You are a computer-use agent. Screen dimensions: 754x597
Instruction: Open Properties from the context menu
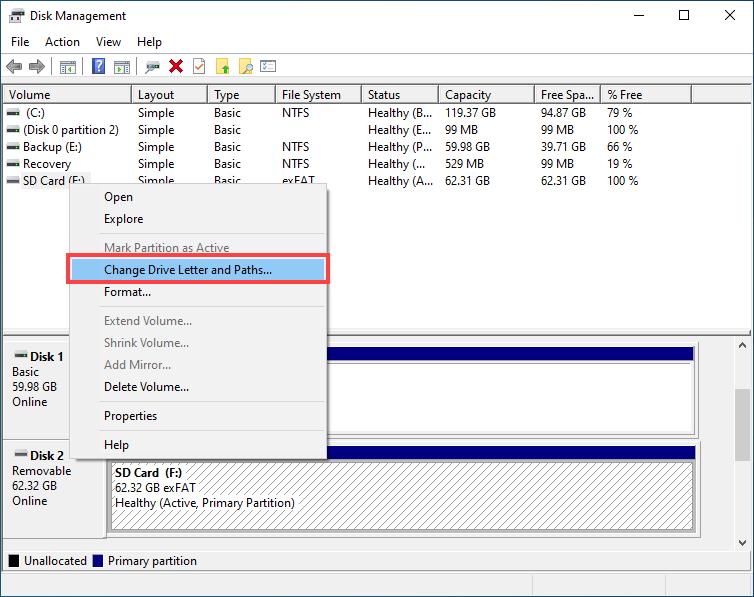click(x=130, y=416)
